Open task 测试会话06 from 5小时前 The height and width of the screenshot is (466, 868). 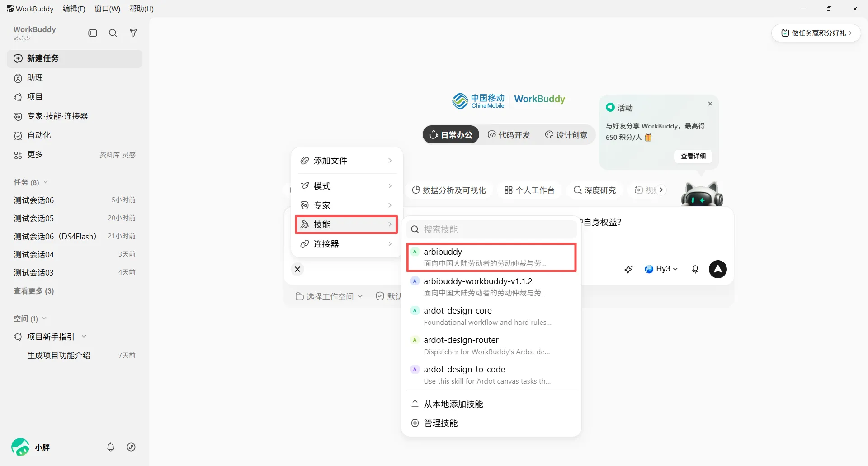point(75,200)
